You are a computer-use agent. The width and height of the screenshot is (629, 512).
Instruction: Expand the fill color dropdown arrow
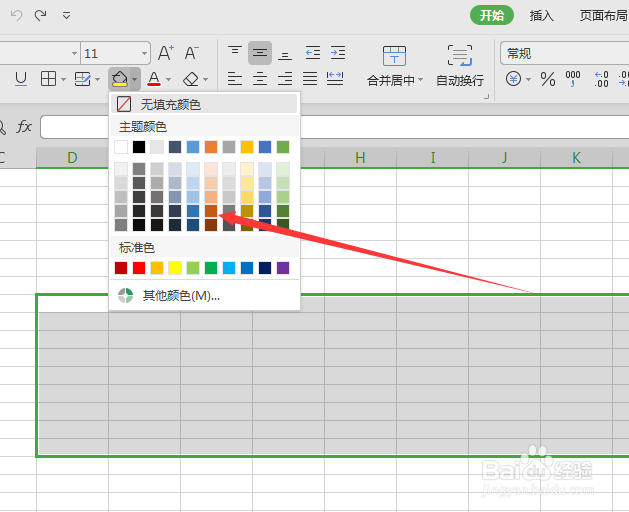pos(135,79)
